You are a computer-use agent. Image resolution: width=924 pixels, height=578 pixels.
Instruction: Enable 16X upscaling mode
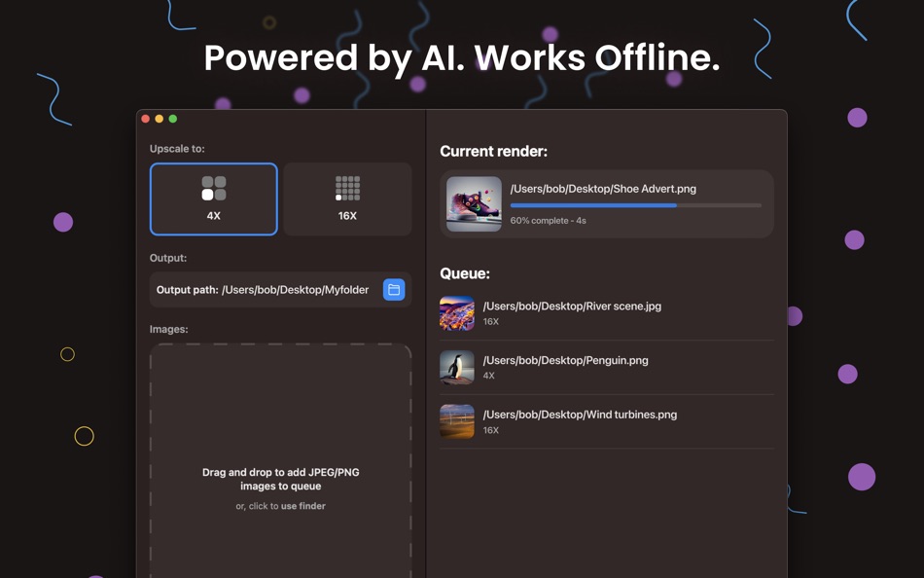[347, 199]
